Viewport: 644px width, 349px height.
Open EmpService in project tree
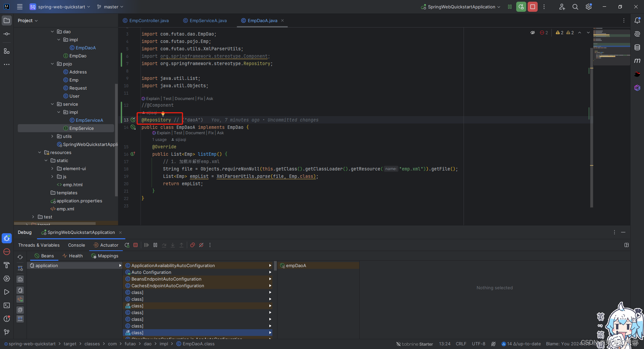pos(66,128)
